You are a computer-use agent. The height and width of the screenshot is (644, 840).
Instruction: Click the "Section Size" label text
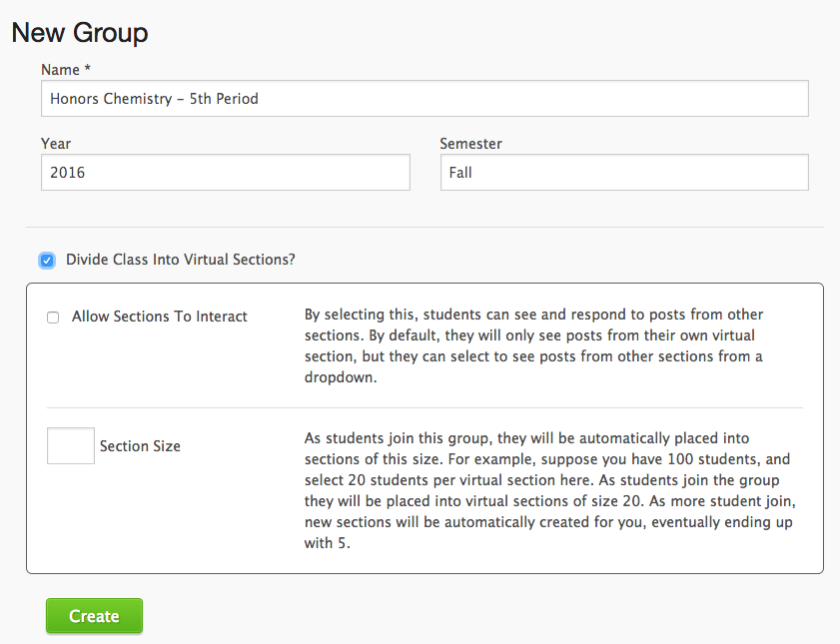[x=140, y=446]
